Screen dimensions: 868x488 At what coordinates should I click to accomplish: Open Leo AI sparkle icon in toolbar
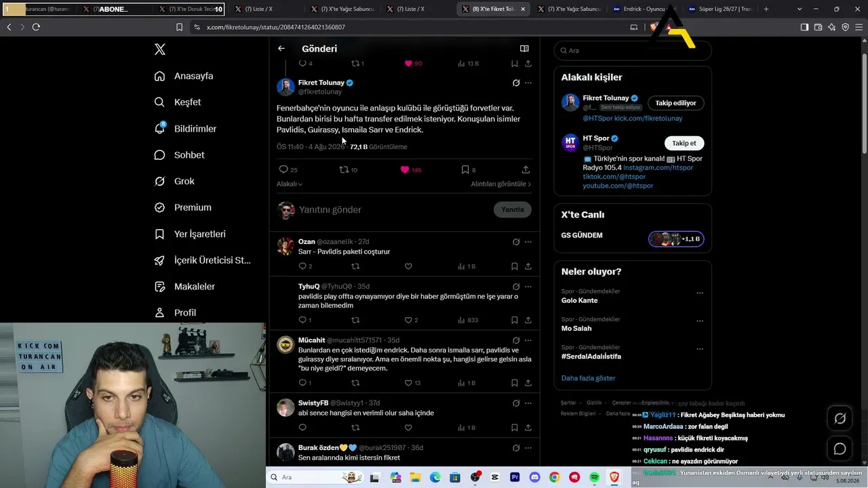[832, 27]
